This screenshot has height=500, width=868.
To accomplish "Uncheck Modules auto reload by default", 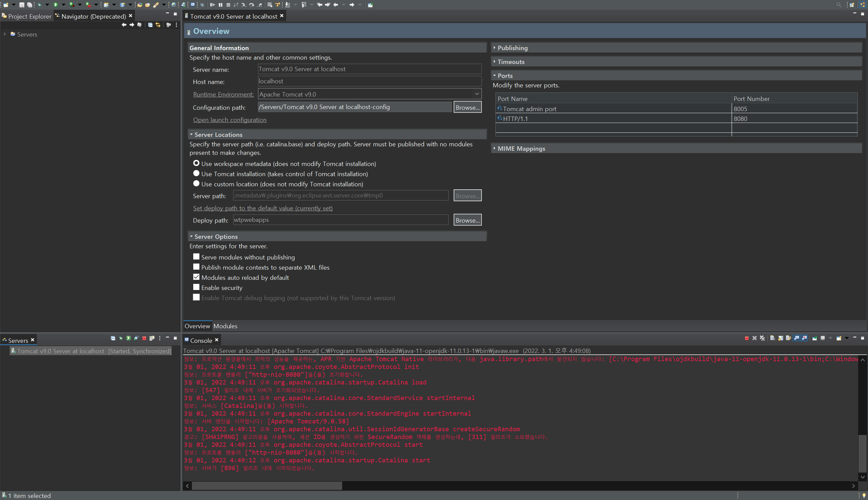I will pyautogui.click(x=196, y=277).
